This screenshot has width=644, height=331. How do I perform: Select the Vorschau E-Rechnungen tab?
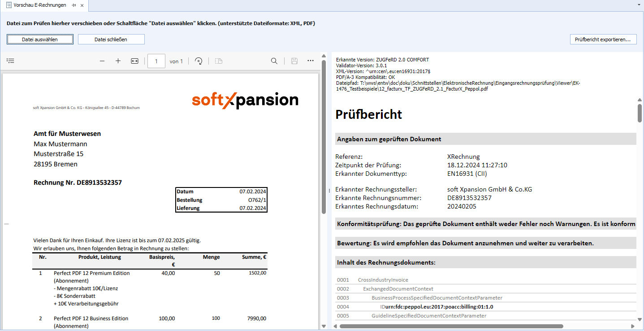pos(39,5)
